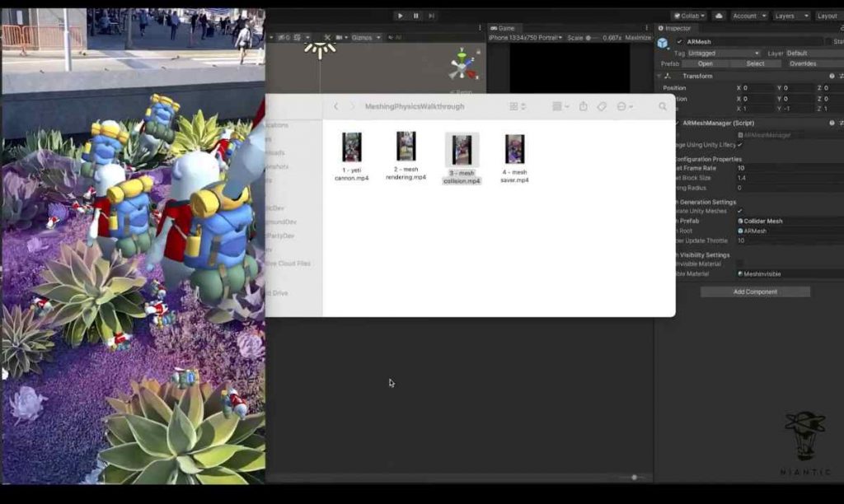The width and height of the screenshot is (844, 504).
Task: Click iCloud Drive in Finder sidebar
Action: pos(277,293)
